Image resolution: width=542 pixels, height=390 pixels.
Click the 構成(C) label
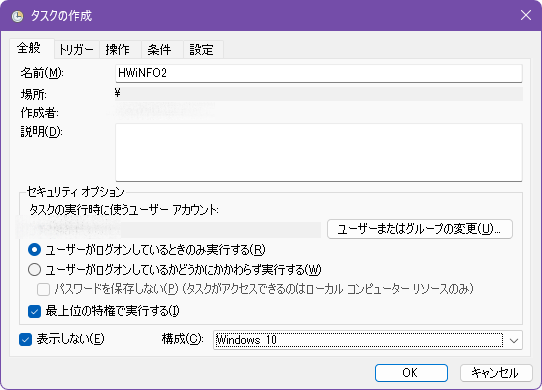tap(183, 339)
